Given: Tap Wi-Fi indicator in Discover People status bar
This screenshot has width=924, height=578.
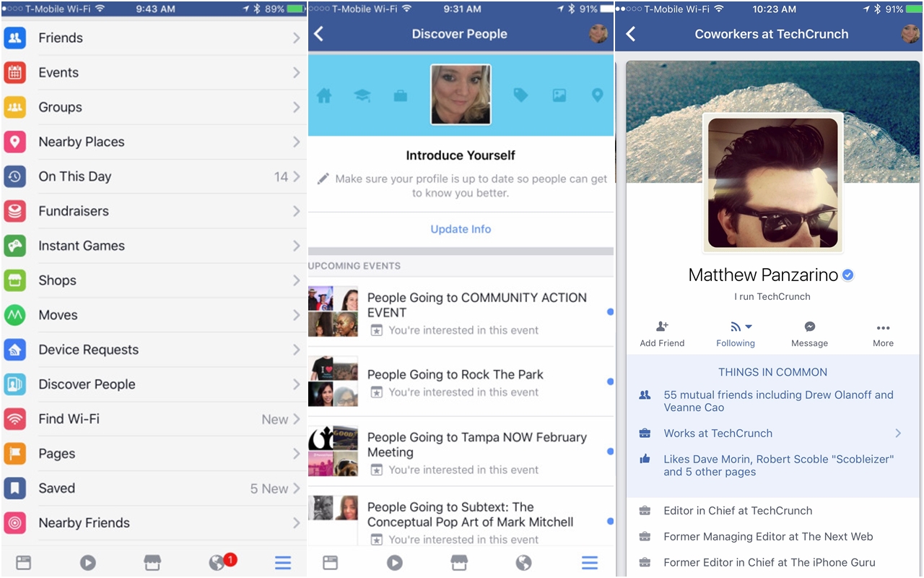Looking at the screenshot, I should point(407,9).
